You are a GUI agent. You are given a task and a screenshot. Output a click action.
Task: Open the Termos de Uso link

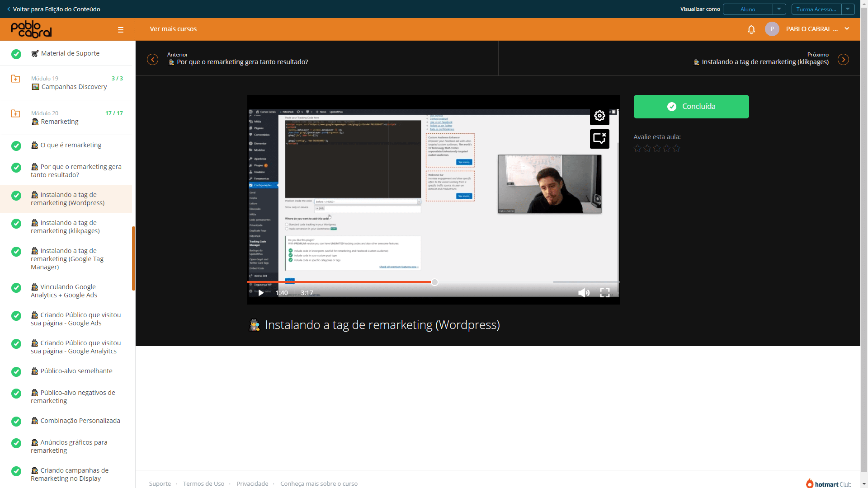(203, 483)
